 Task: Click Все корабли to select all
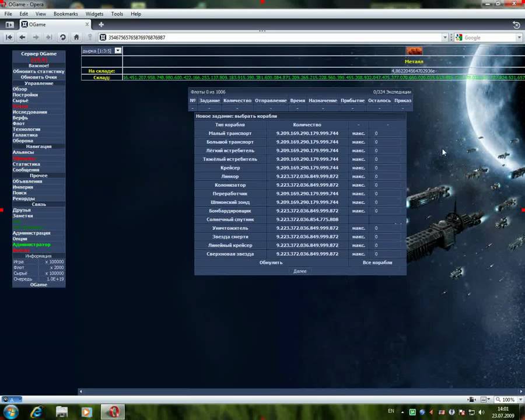(377, 262)
